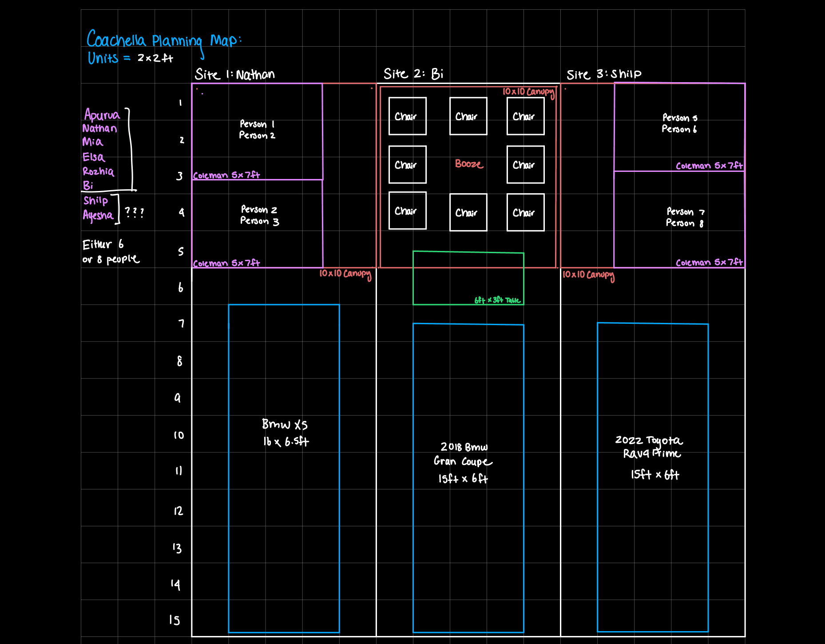This screenshot has width=825, height=644.
Task: Click row number 10 on the grid
Action: [178, 435]
